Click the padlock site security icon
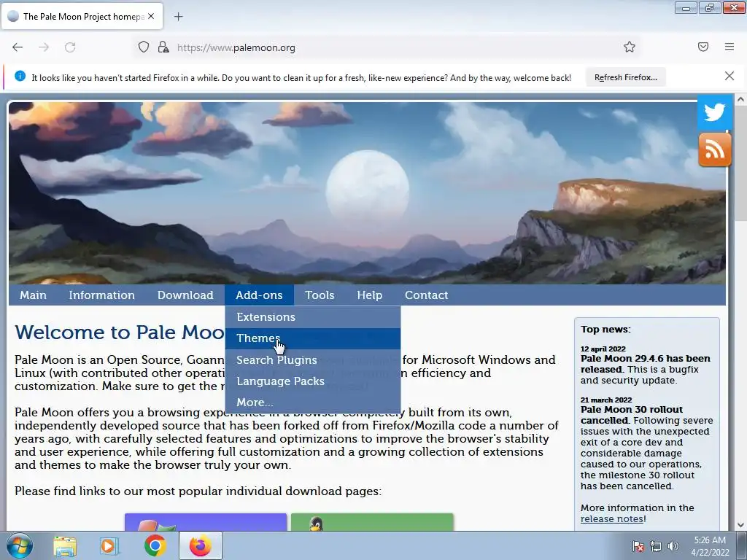The height and width of the screenshot is (560, 747). pos(163,47)
